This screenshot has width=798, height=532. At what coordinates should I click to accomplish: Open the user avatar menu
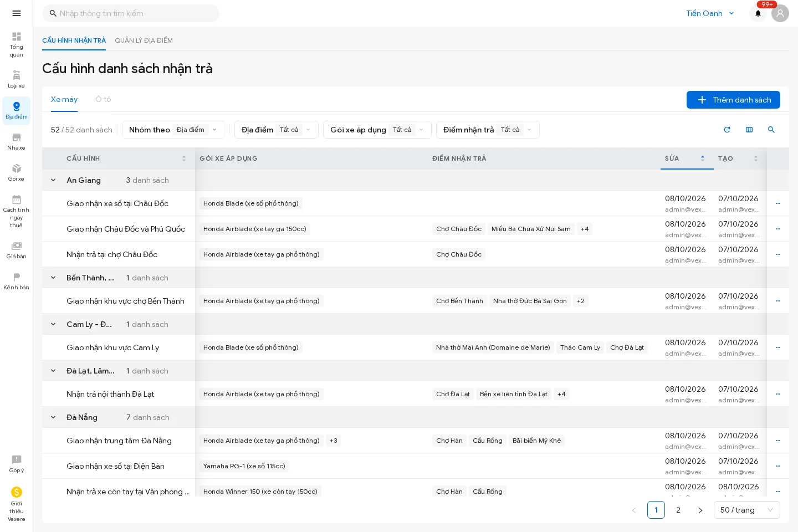[780, 13]
